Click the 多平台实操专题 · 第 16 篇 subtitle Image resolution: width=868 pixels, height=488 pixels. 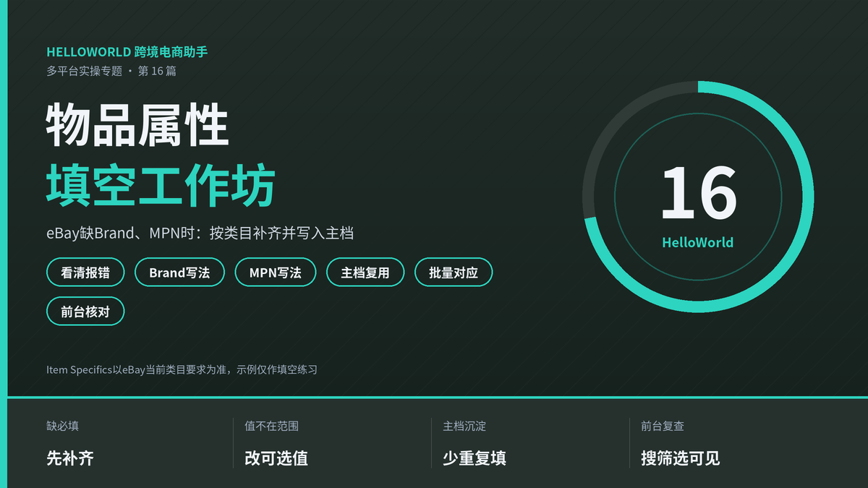111,71
